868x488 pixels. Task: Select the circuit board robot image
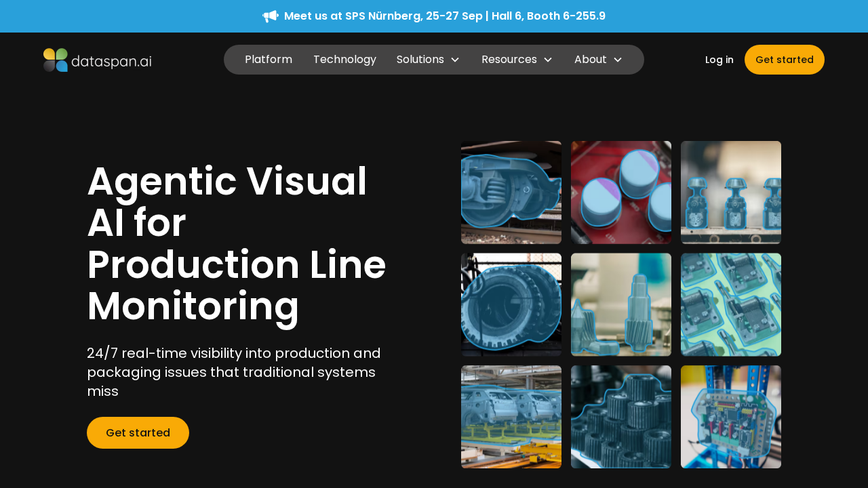731,417
